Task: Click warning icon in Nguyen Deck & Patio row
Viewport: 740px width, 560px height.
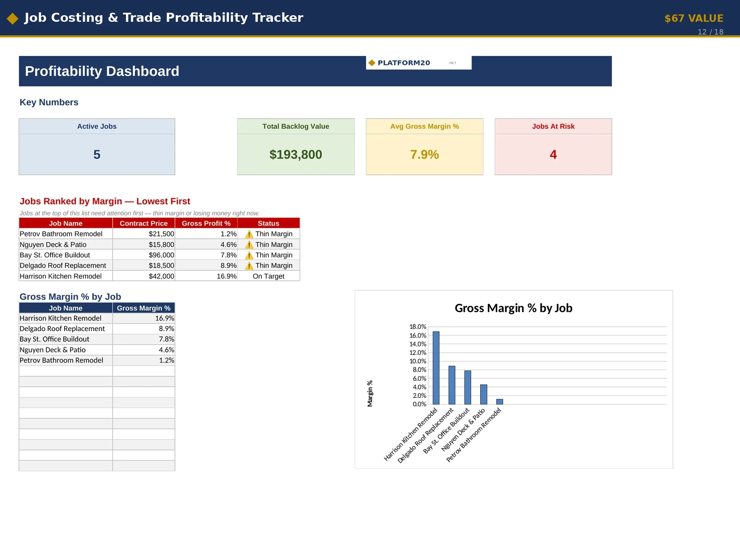Action: [249, 245]
